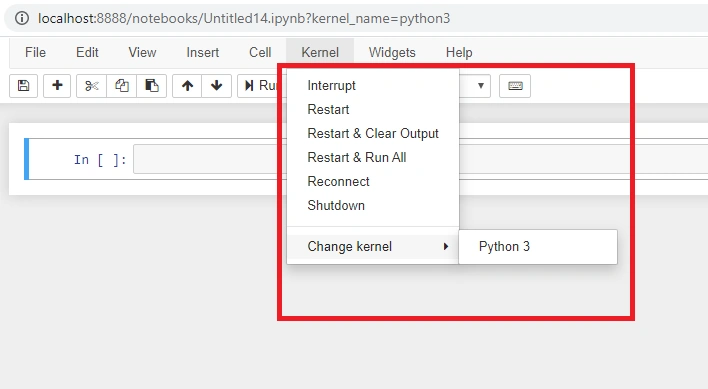Image resolution: width=708 pixels, height=389 pixels.
Task: Run the selected cell button
Action: click(261, 86)
